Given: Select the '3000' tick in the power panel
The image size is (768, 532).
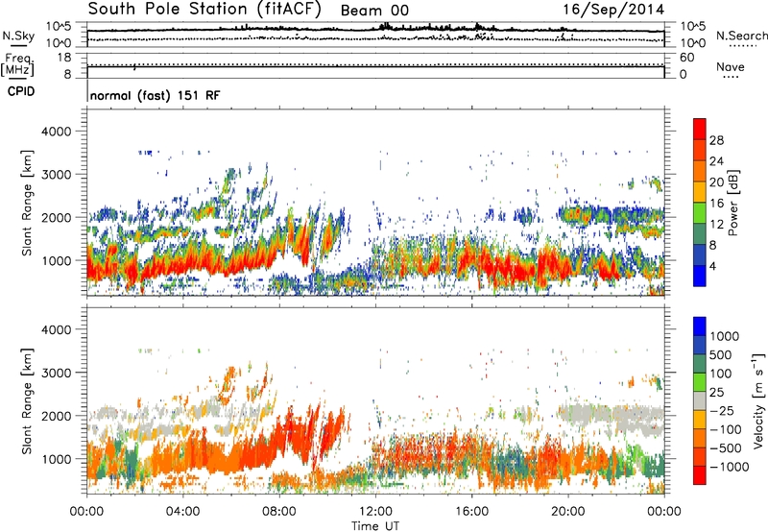Looking at the screenshot, I should coord(57,175).
